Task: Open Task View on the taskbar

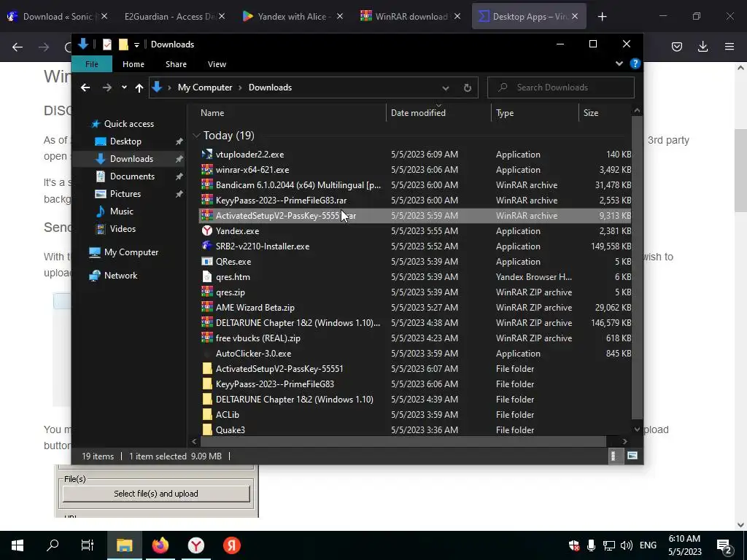Action: pos(88,545)
